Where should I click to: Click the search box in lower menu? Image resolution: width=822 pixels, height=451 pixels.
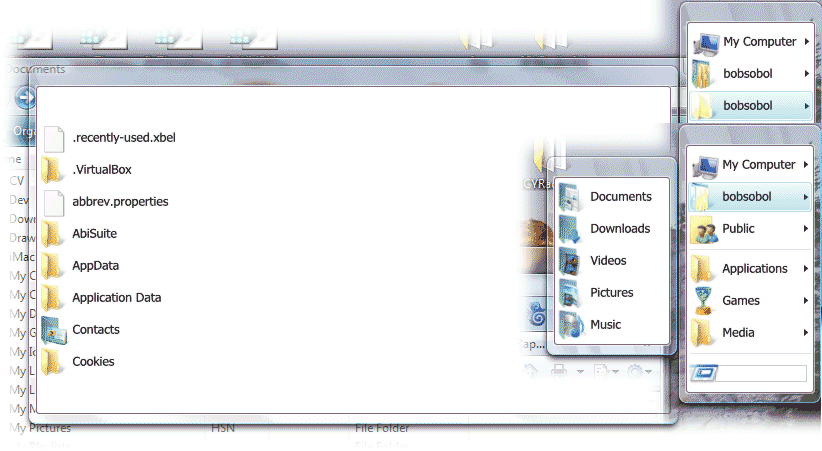pos(748,373)
